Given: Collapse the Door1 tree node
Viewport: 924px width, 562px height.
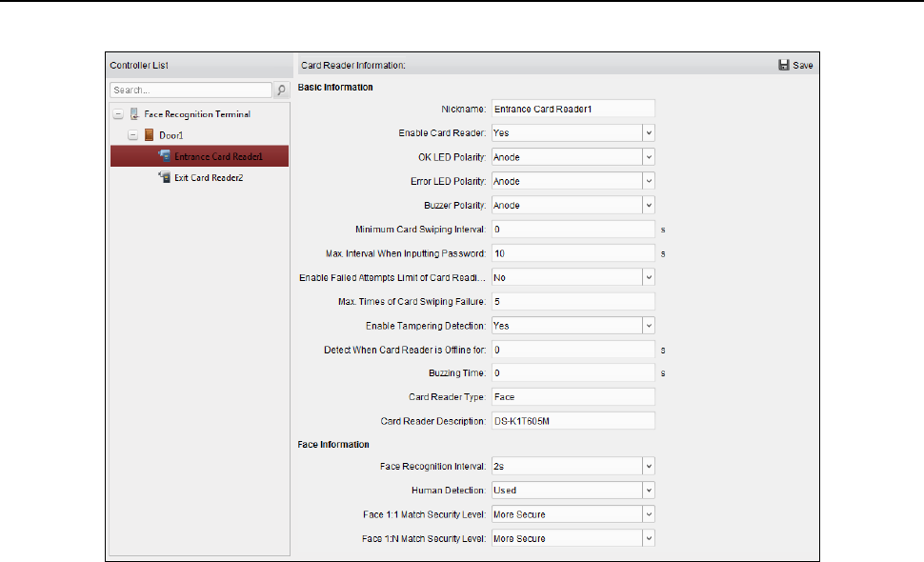Looking at the screenshot, I should 133,135.
